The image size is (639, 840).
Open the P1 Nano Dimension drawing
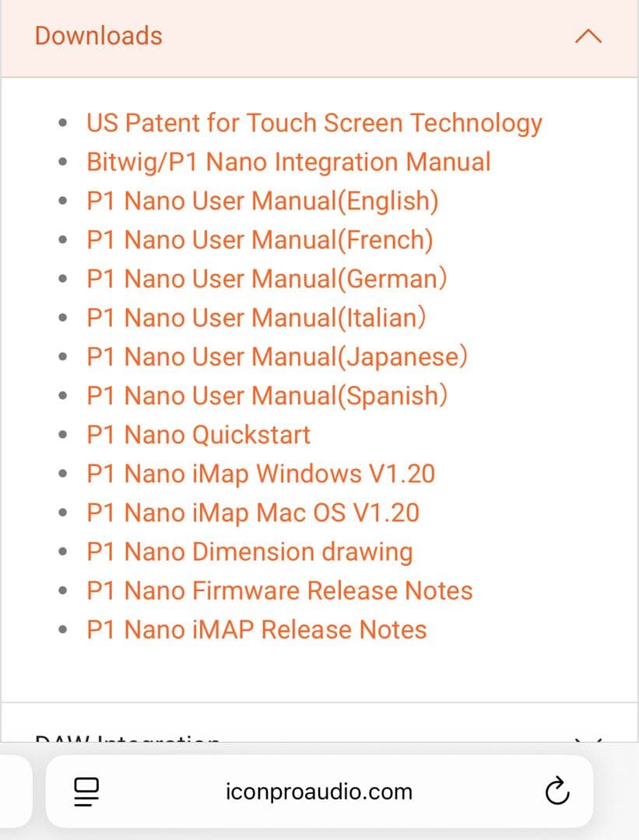(x=249, y=551)
